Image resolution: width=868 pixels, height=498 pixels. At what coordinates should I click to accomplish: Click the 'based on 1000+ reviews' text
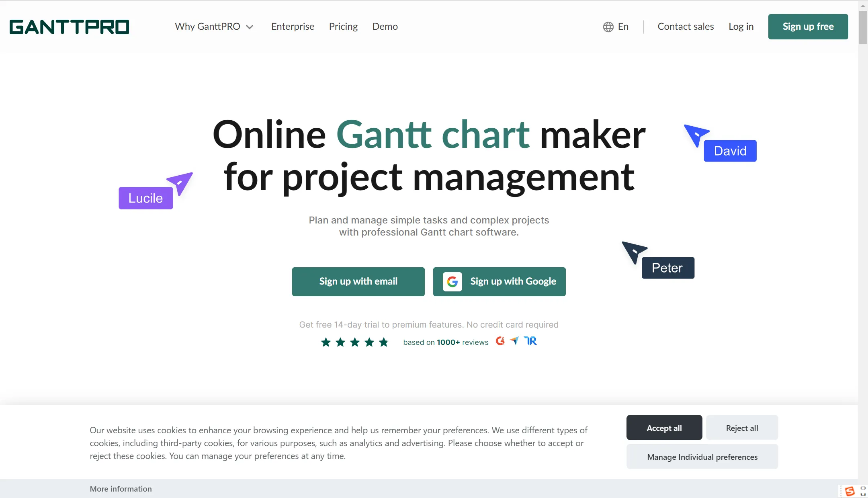click(x=446, y=342)
